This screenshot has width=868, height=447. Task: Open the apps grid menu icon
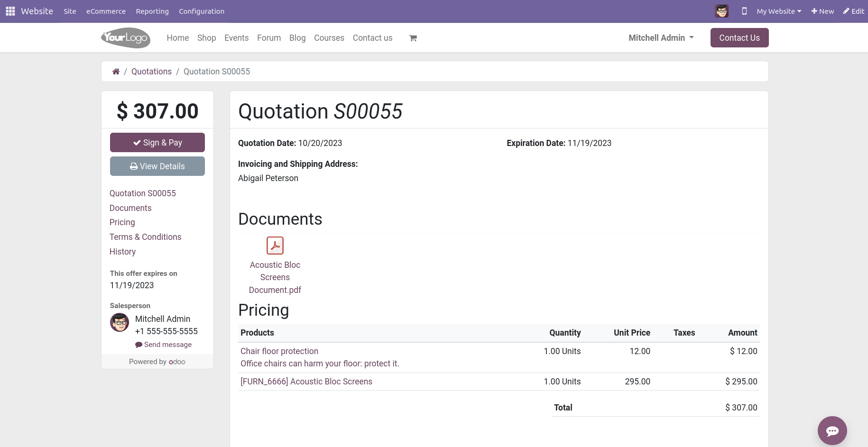click(x=10, y=11)
